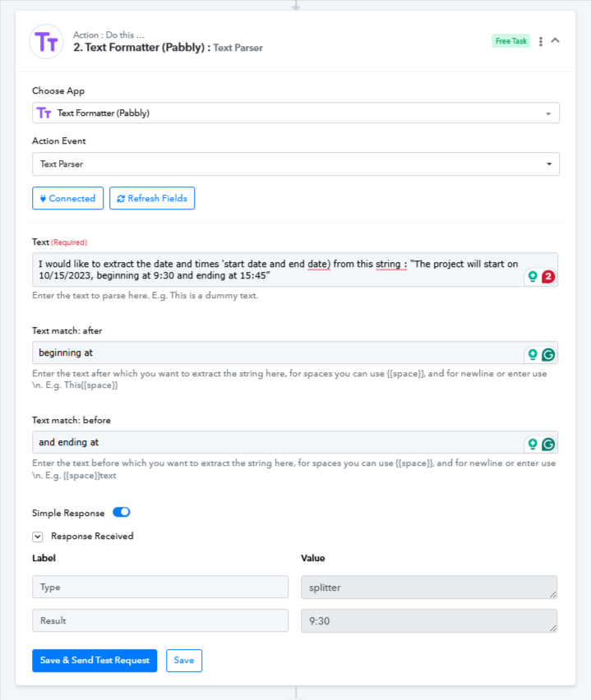The height and width of the screenshot is (700, 591).
Task: Click into the Text match before input
Action: [x=277, y=442]
